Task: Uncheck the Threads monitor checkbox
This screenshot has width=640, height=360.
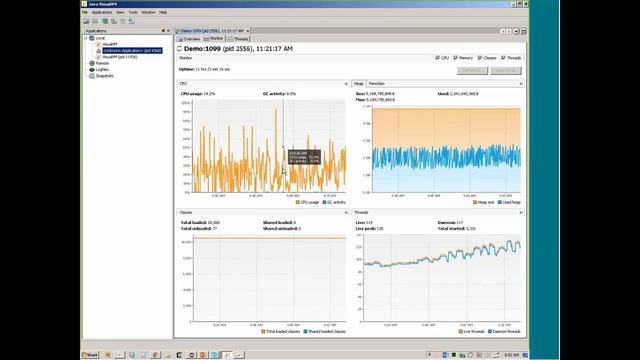Action: 503,58
